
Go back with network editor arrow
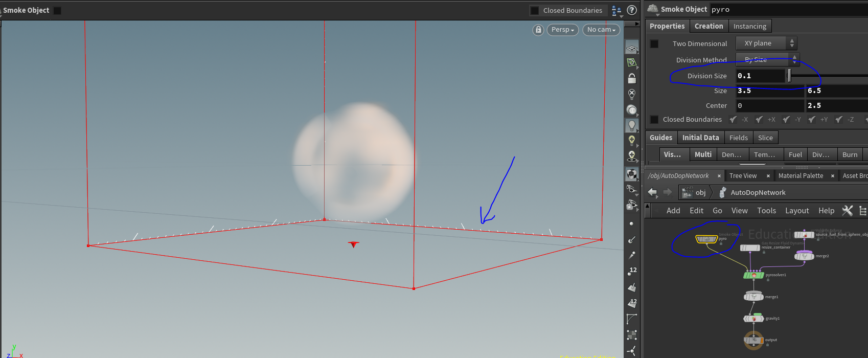pos(652,192)
